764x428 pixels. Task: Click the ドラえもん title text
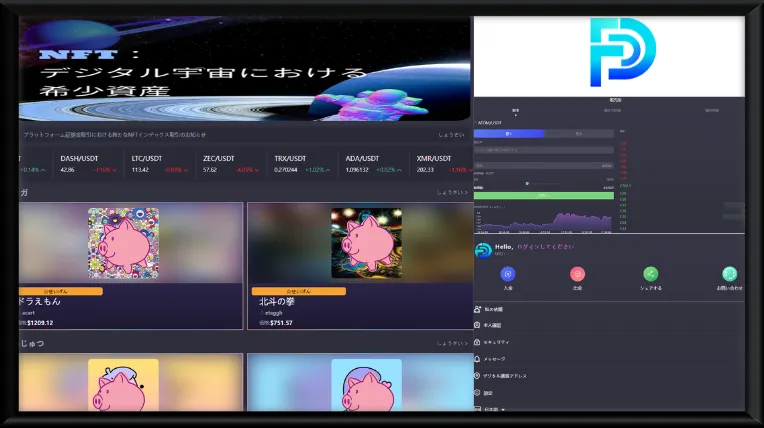(x=40, y=302)
